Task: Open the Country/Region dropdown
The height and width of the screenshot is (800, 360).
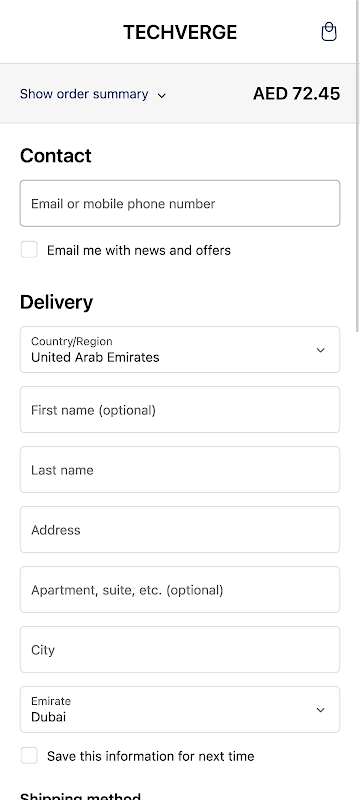Action: [x=180, y=349]
